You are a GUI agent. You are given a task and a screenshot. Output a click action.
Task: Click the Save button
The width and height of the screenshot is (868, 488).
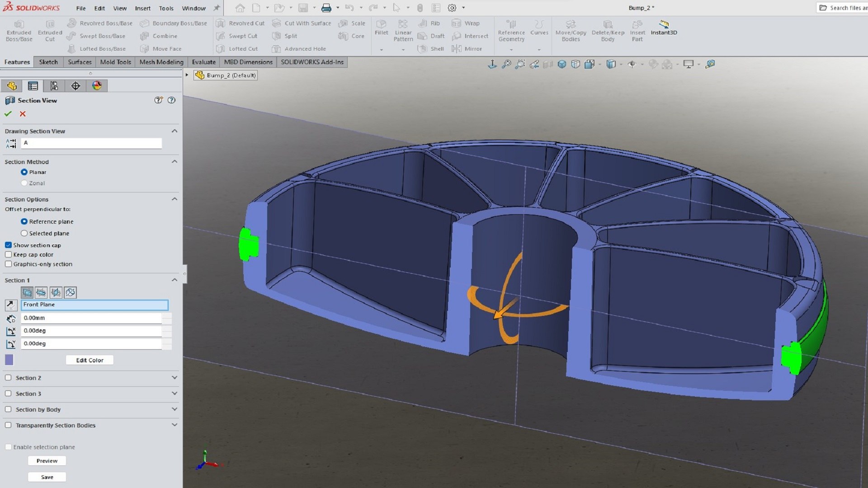[x=47, y=477]
